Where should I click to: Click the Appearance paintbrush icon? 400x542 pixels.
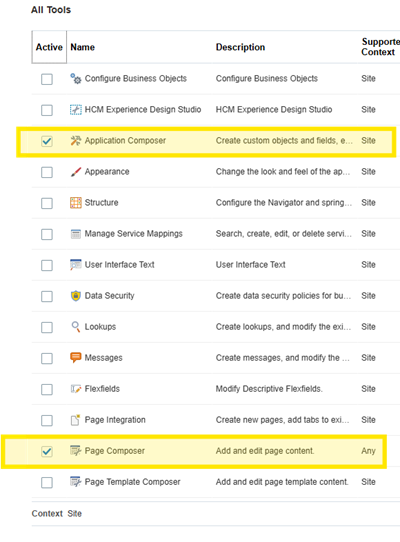click(x=76, y=171)
